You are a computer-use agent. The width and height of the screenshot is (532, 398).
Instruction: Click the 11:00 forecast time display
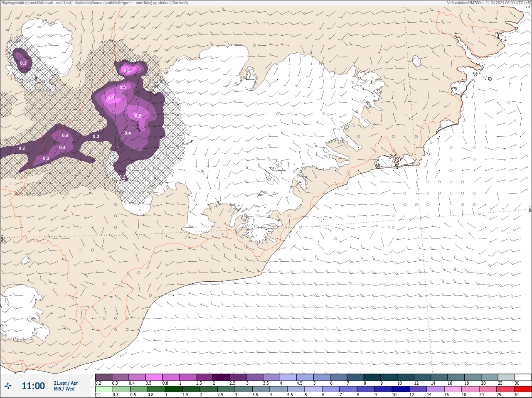pyautogui.click(x=33, y=386)
